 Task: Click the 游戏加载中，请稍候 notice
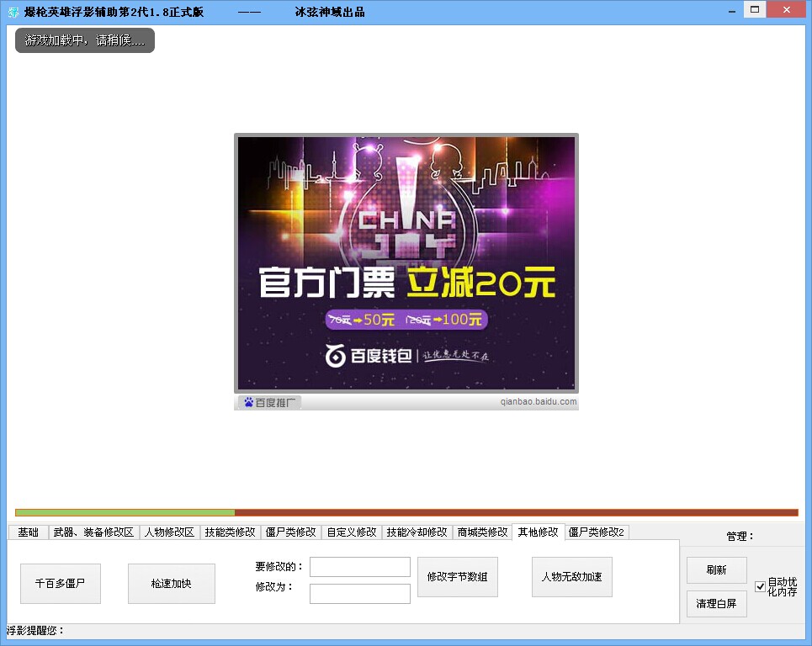[x=85, y=40]
